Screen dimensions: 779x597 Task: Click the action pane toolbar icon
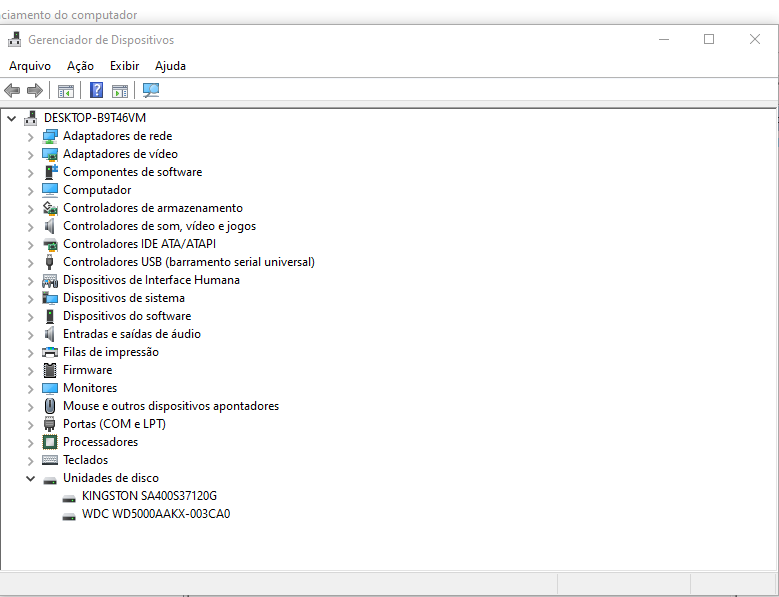[120, 91]
